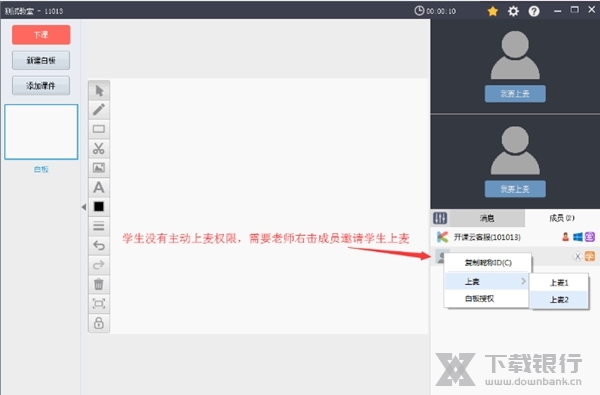The width and height of the screenshot is (600, 395).
Task: Select the pencil drawing tool
Action: 99,110
